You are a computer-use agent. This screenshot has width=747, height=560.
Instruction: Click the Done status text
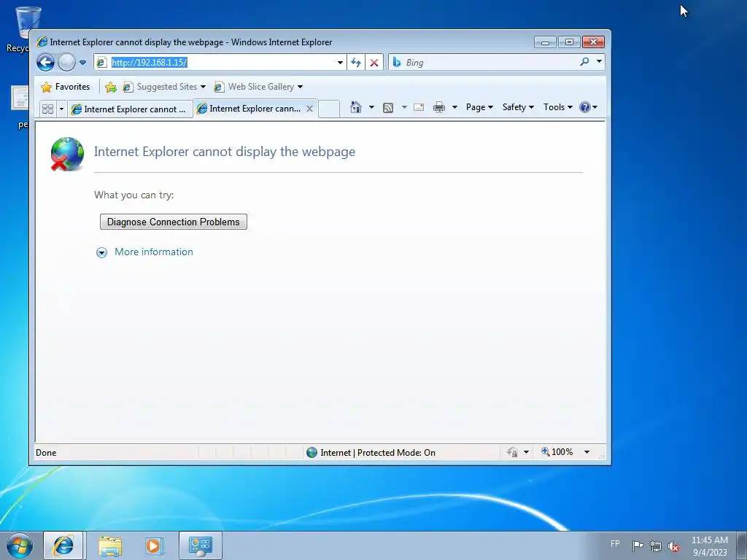coord(46,453)
